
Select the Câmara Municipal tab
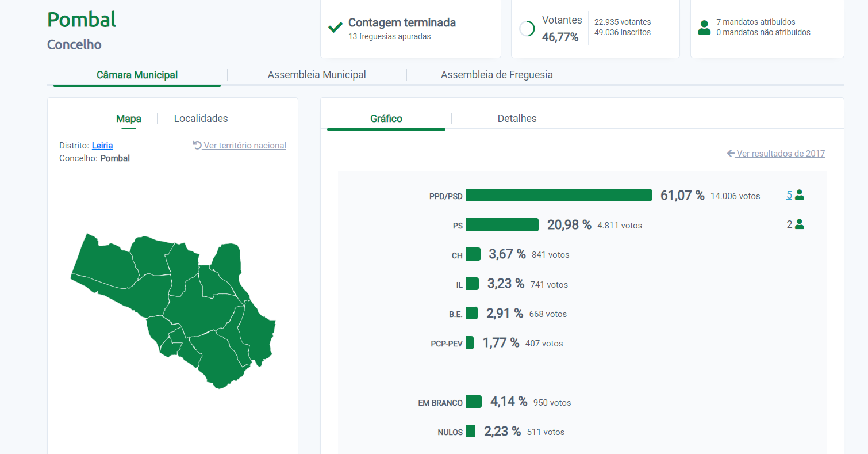click(x=137, y=75)
